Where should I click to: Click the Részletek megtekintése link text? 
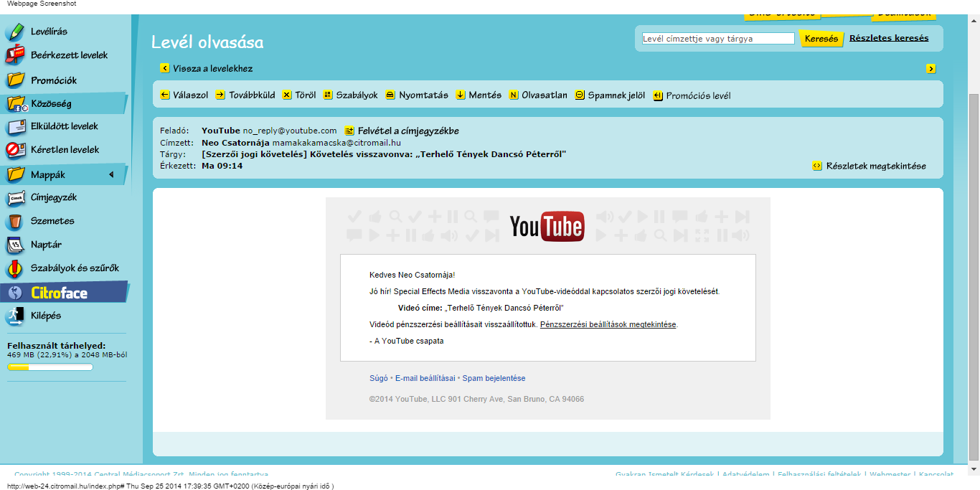[876, 166]
